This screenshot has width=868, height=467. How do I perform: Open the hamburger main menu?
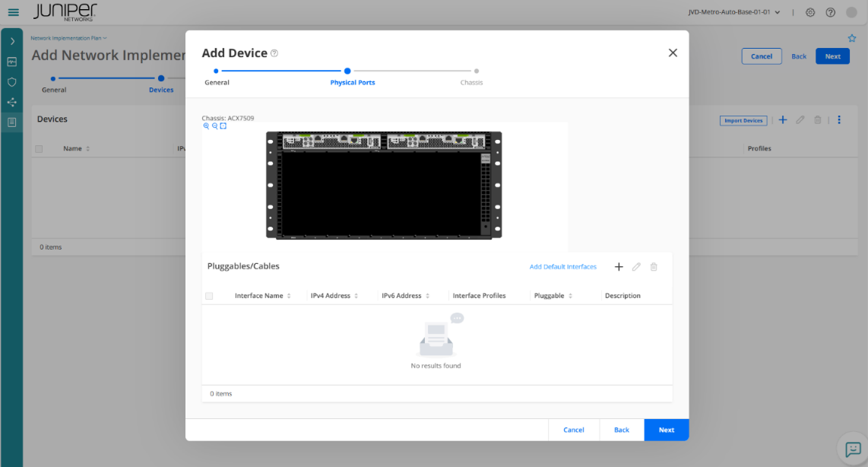(13, 12)
